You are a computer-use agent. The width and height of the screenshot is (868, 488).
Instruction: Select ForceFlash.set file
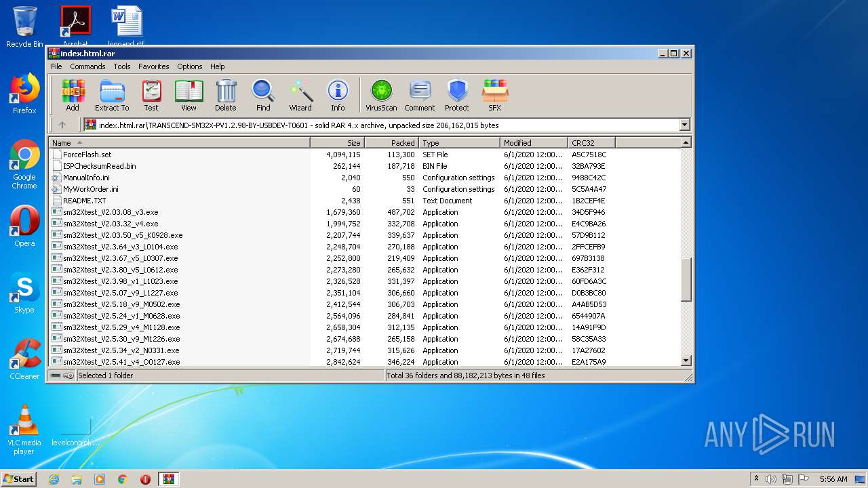(x=87, y=155)
